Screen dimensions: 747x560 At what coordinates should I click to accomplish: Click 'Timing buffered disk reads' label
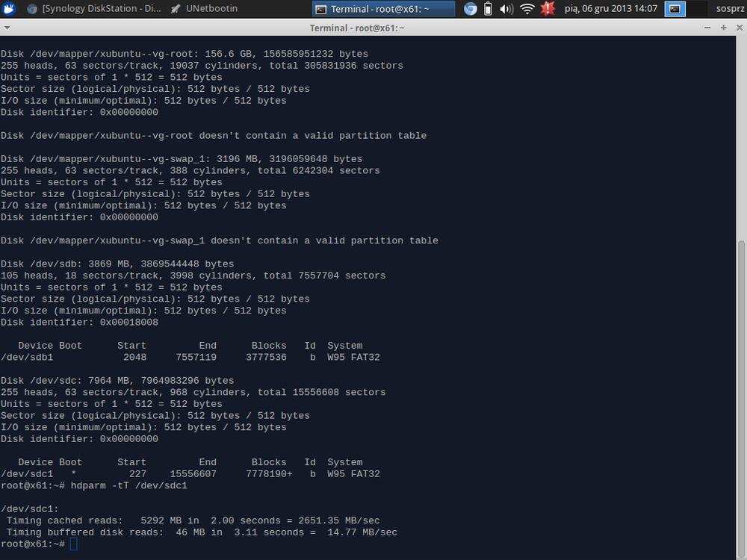point(85,532)
